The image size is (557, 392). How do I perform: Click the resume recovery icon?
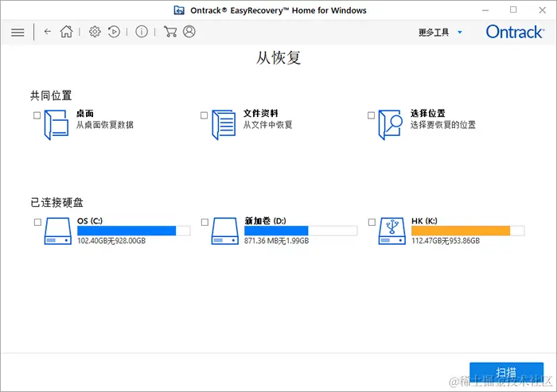[x=114, y=32]
